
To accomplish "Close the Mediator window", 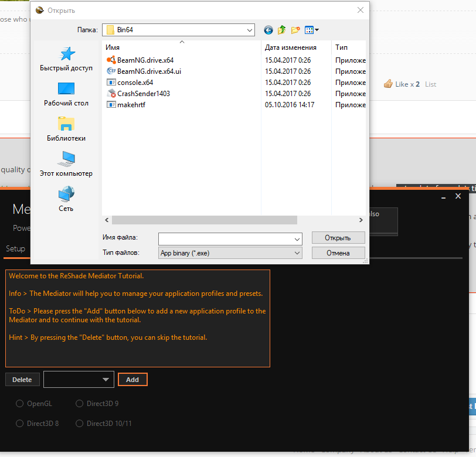I will click(x=458, y=196).
